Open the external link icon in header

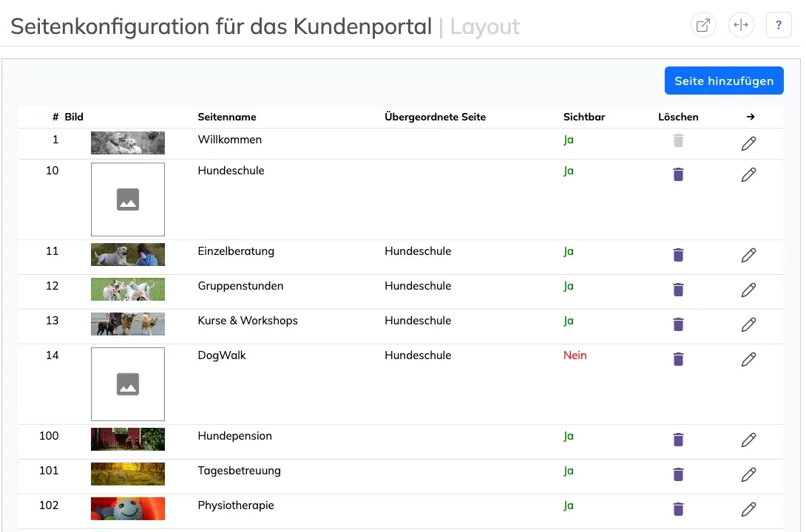point(702,25)
